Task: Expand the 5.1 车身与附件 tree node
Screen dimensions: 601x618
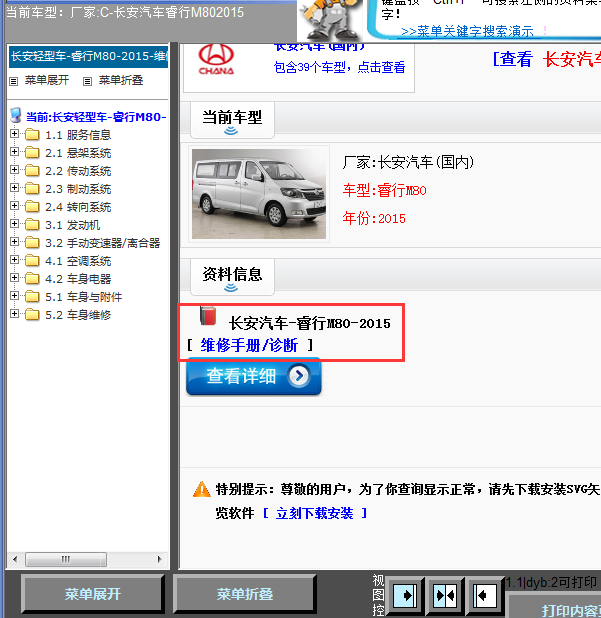Action: pos(15,296)
